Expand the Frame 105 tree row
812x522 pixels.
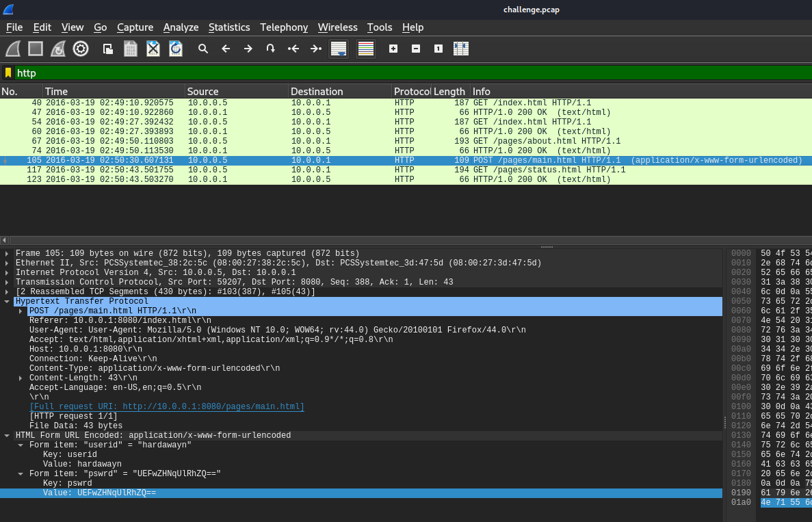click(8, 253)
